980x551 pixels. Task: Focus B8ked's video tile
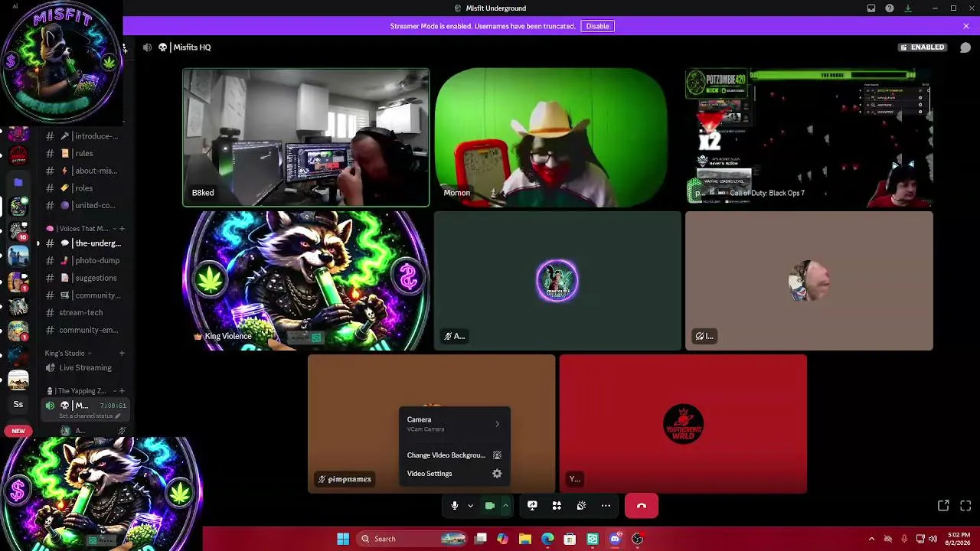(x=306, y=138)
